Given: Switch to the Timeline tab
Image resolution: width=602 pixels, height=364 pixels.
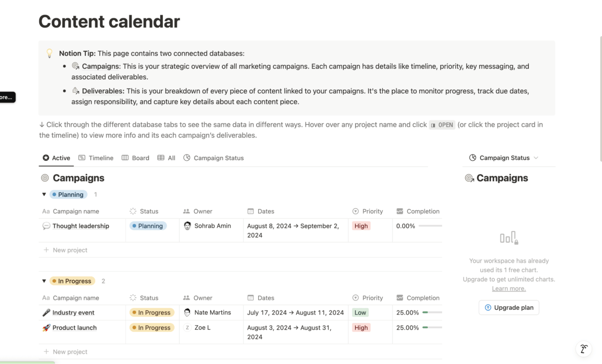Looking at the screenshot, I should (96, 158).
